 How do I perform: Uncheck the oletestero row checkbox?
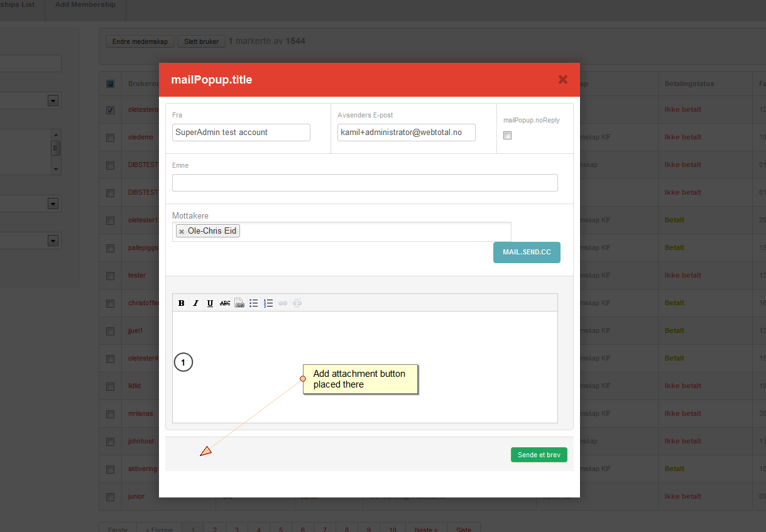[111, 110]
